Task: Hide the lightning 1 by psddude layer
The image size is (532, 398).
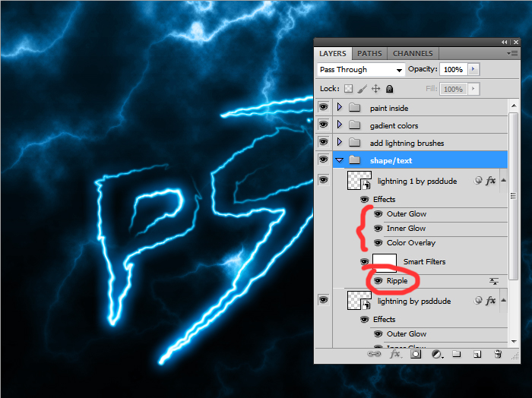Action: [x=323, y=180]
